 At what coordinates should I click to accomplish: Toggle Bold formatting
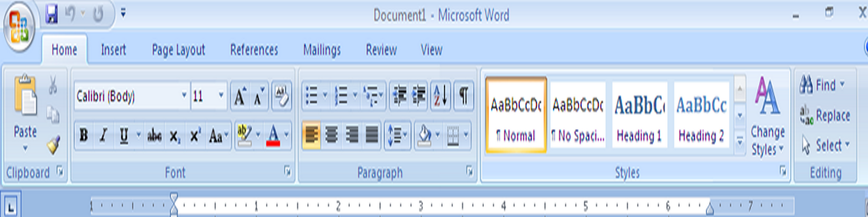click(84, 135)
